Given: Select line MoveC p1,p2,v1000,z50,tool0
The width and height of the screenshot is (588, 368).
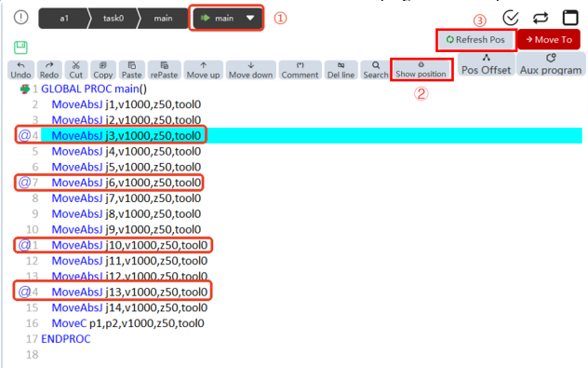Looking at the screenshot, I should pos(127,323).
